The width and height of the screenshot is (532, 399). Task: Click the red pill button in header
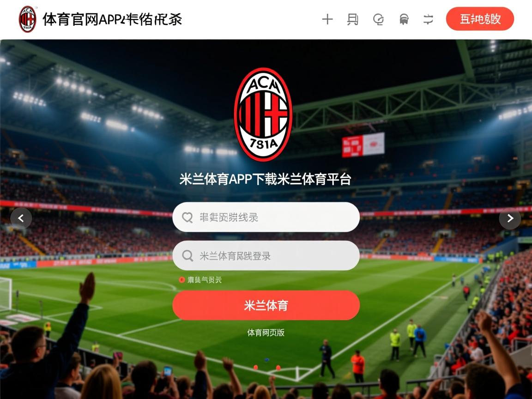(480, 18)
